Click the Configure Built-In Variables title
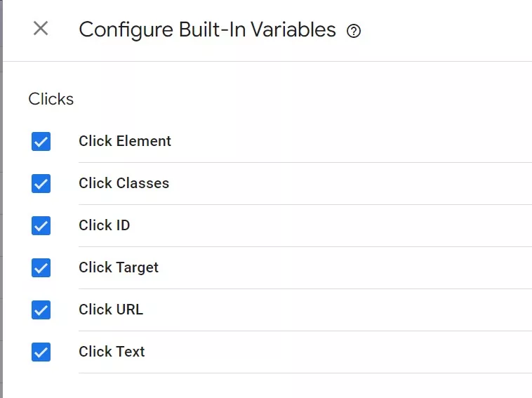The width and height of the screenshot is (532, 398). point(207,30)
